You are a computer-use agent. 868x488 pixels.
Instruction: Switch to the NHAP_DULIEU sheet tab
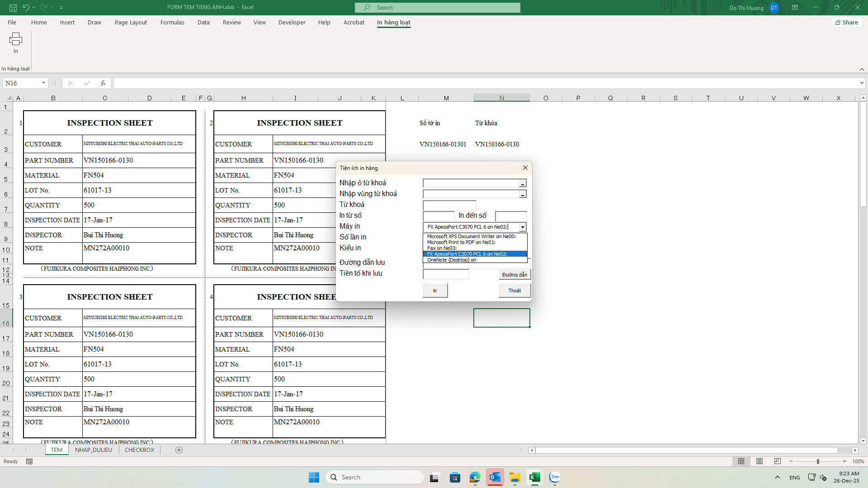(x=94, y=450)
